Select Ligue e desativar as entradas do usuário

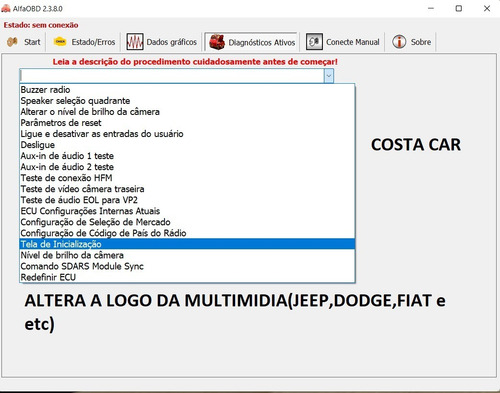pyautogui.click(x=187, y=134)
